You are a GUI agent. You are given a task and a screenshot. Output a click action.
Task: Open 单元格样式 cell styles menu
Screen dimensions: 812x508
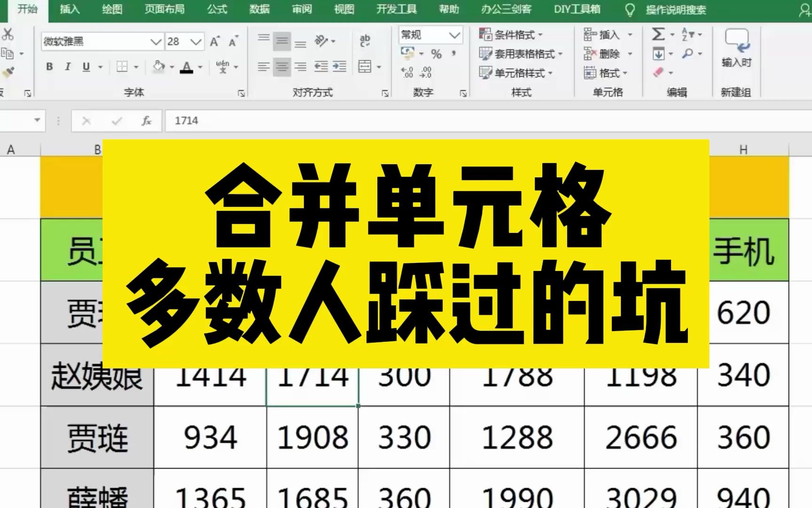515,73
